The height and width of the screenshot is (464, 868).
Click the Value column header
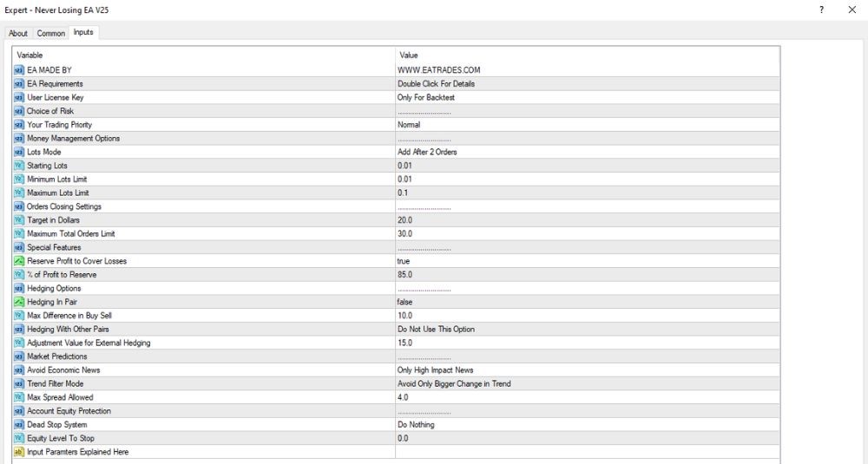(x=588, y=55)
